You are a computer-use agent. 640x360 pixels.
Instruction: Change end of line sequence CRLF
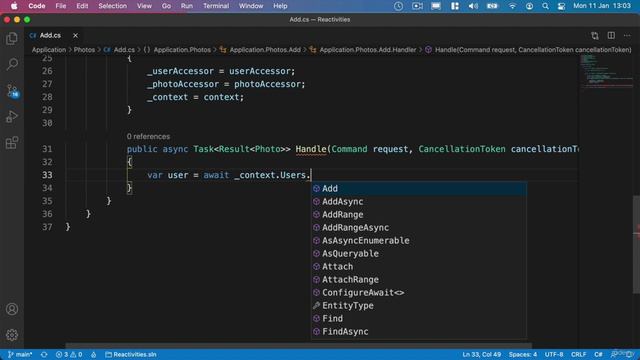coord(578,354)
